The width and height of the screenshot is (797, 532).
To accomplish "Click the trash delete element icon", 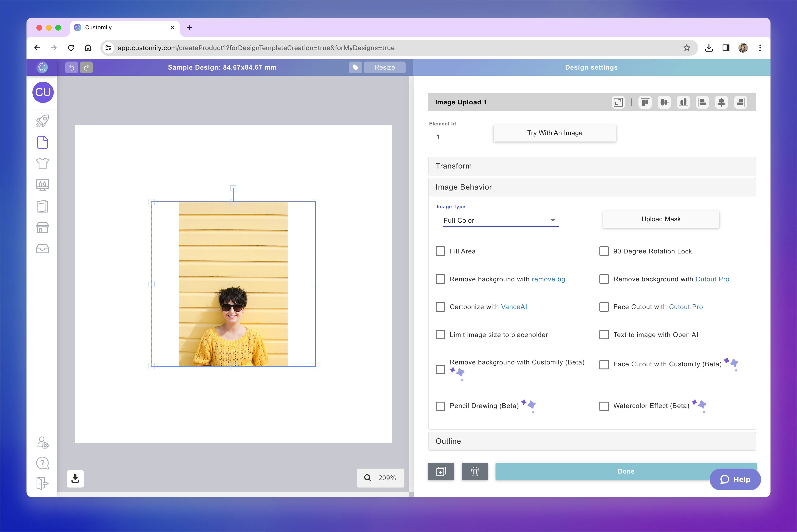I will point(474,471).
